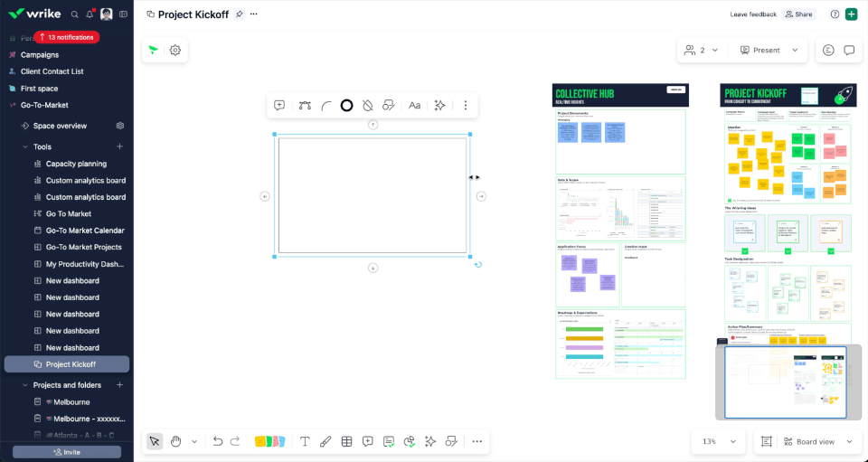Click Leave feedback link
Viewport: 868px width, 462px height.
[x=753, y=14]
